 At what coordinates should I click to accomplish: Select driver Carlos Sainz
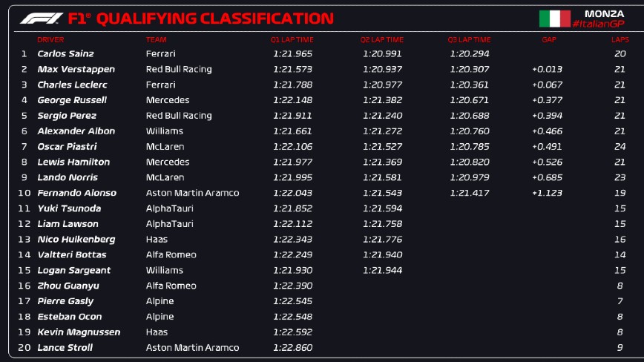click(65, 53)
